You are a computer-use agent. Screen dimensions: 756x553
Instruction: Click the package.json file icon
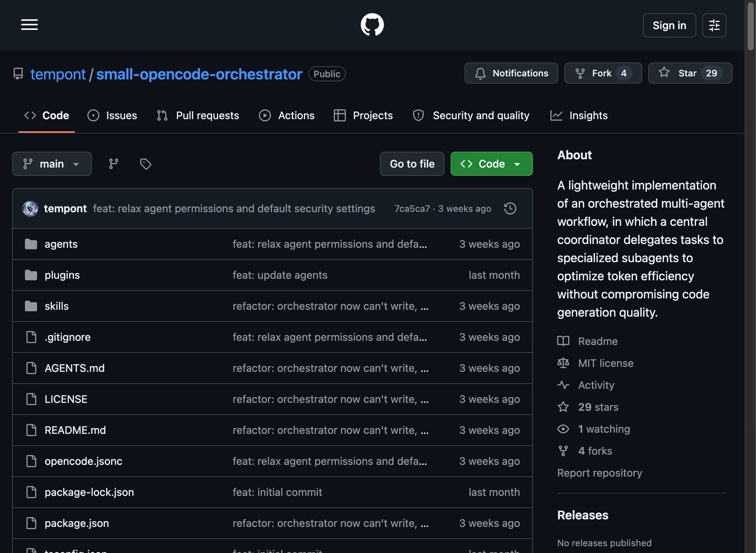point(31,523)
